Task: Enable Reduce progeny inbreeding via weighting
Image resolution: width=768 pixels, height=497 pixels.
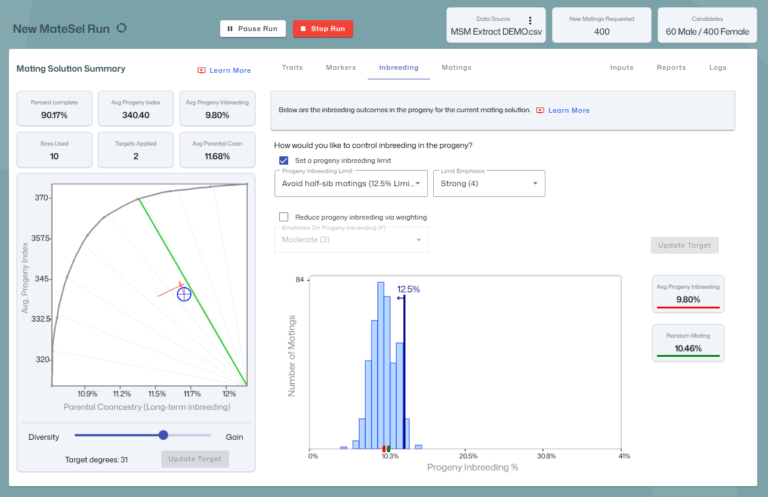Action: [284, 216]
